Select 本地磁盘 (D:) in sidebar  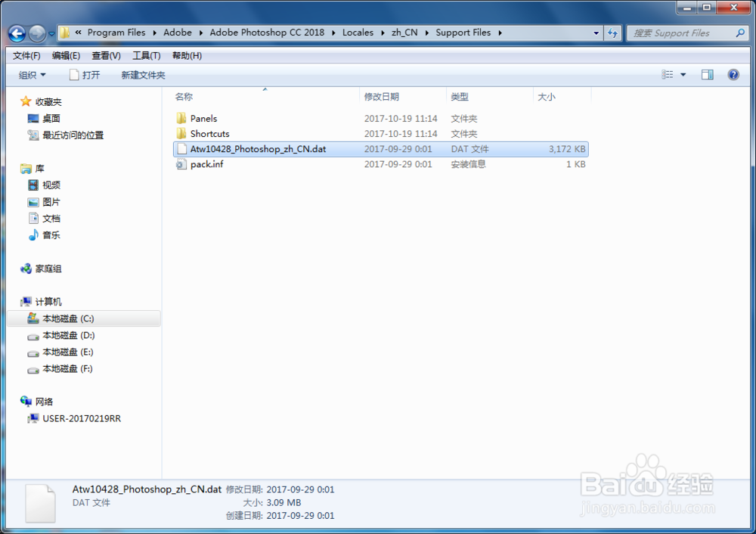pyautogui.click(x=68, y=335)
